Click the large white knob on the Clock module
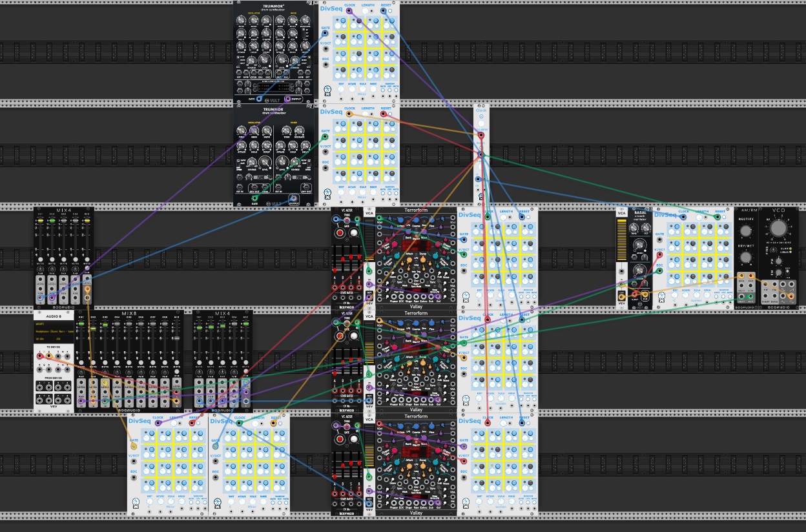The width and height of the screenshot is (806, 532). [481, 123]
